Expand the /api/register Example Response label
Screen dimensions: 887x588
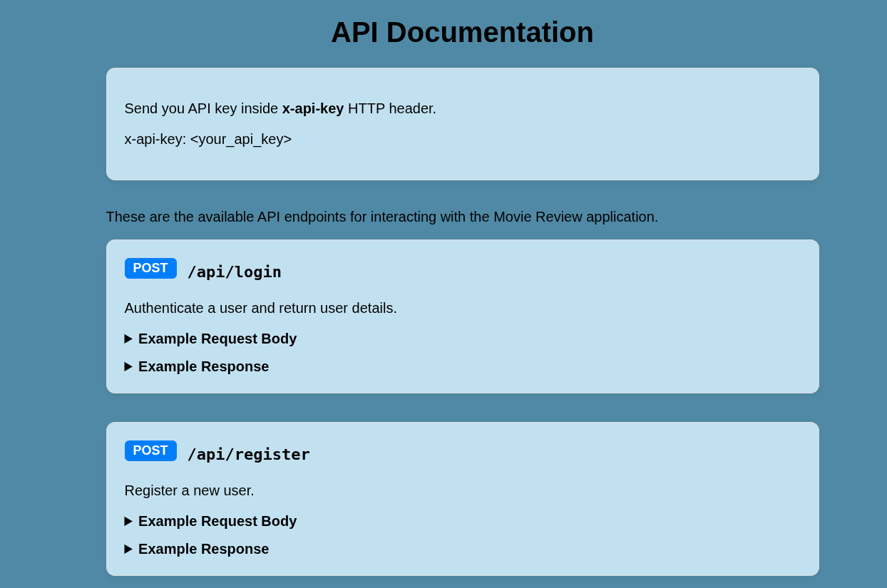203,550
